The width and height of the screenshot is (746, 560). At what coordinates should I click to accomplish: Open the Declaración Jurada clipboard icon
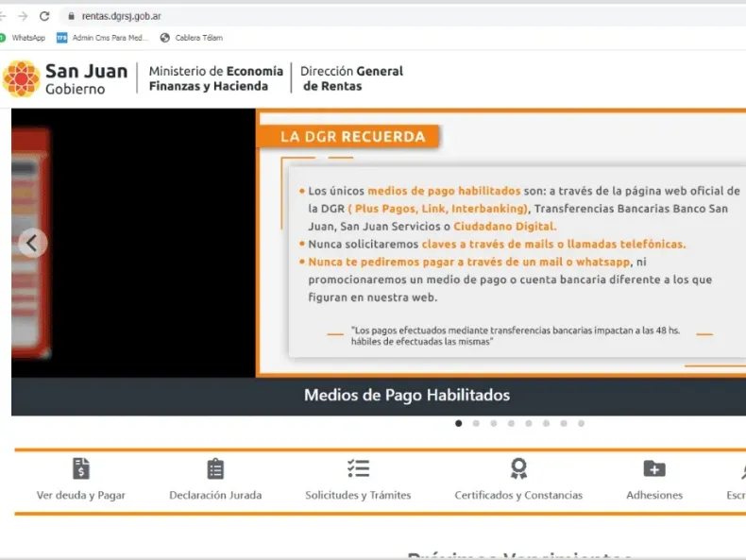215,468
